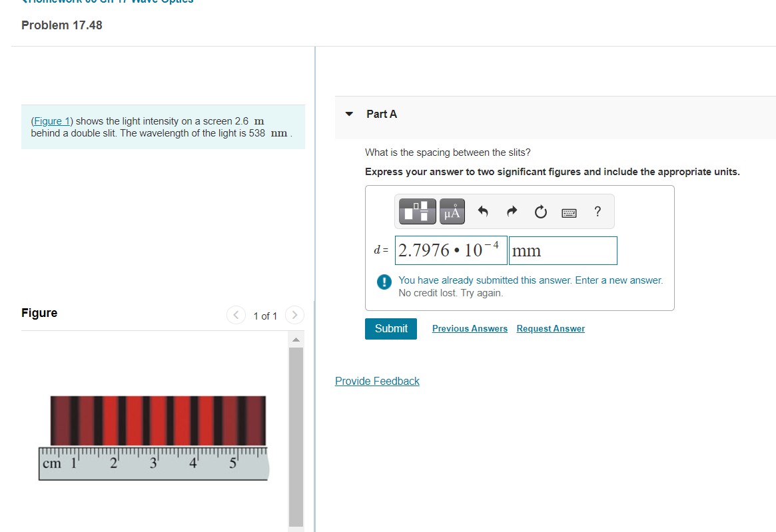Open Previous Answers link
Image resolution: width=776 pixels, height=532 pixels.
click(x=470, y=329)
